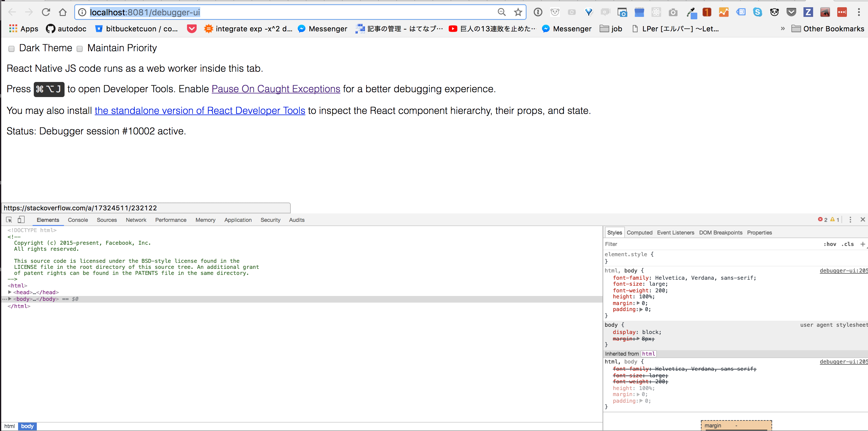Click the red error count indicator
The width and height of the screenshot is (868, 431).
[x=822, y=219]
